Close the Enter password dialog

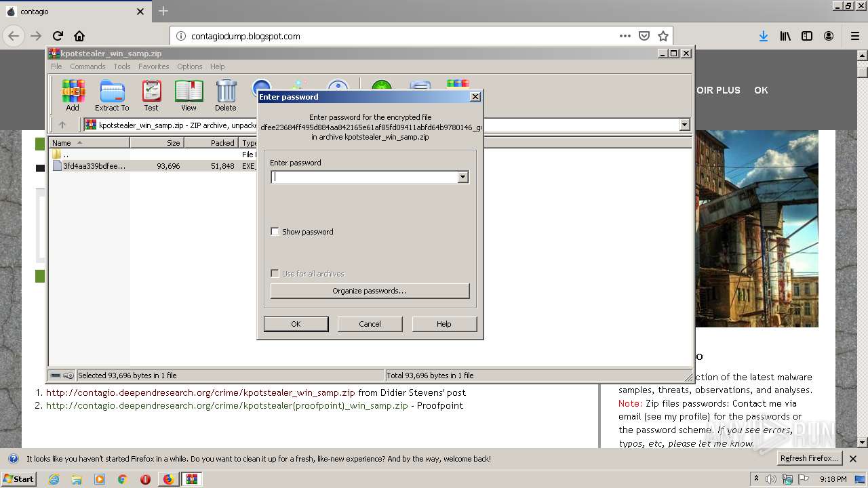click(x=475, y=97)
